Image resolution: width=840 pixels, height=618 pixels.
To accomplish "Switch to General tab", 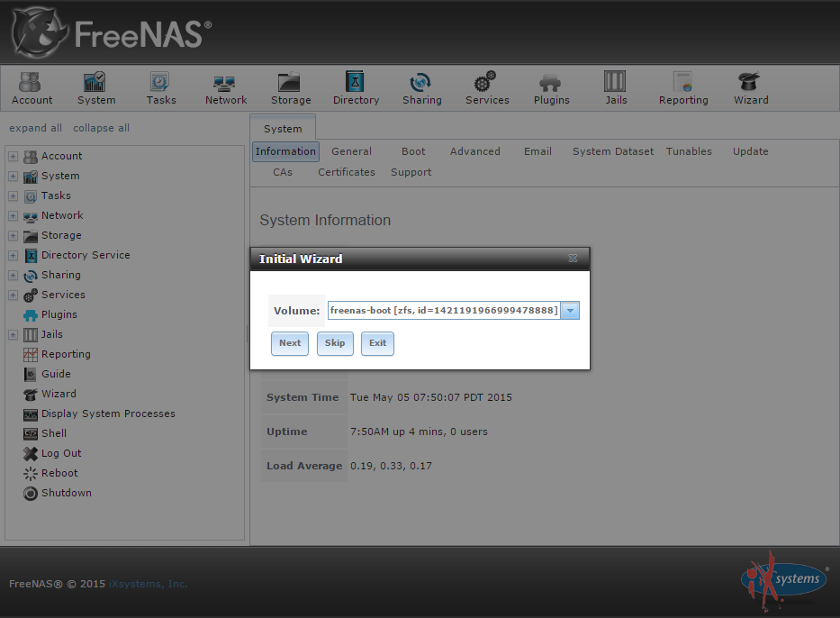I will coord(351,151).
